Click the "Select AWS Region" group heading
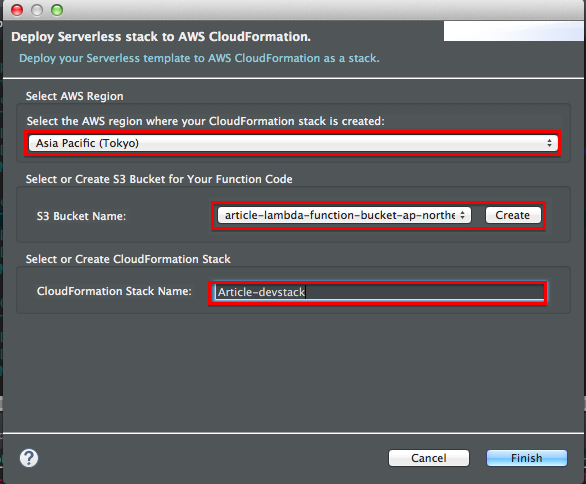 click(x=74, y=96)
